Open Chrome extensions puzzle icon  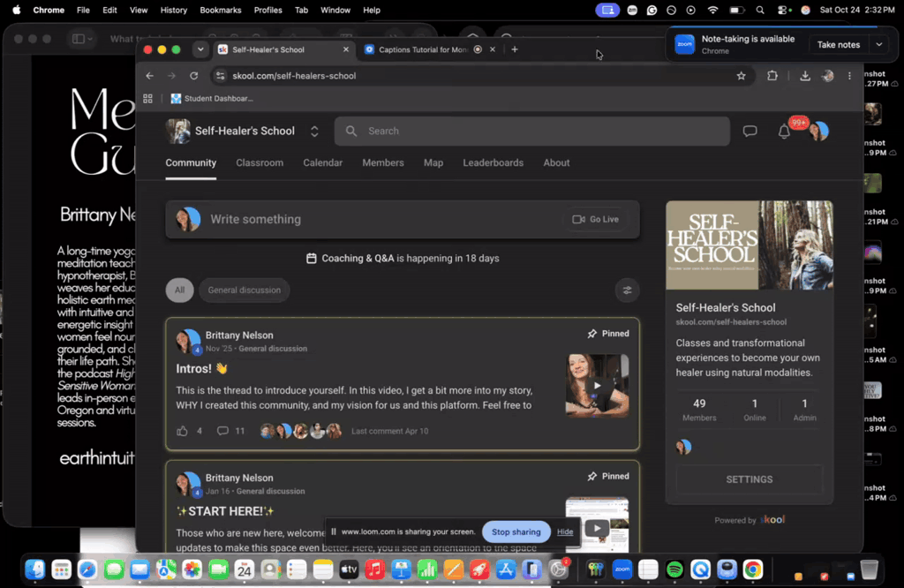pos(772,76)
